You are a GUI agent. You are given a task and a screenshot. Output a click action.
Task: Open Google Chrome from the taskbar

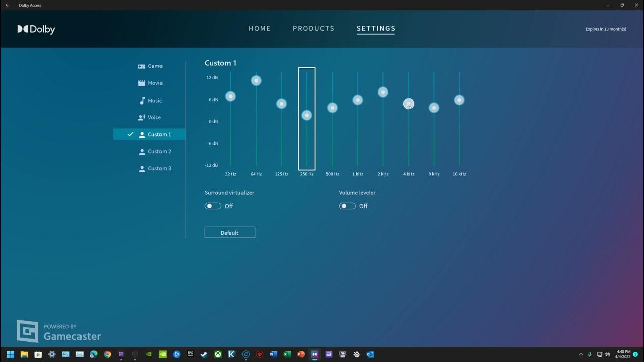tap(107, 354)
